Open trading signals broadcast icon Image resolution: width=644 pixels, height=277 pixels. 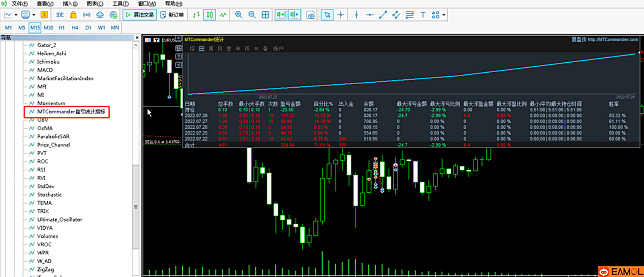[x=86, y=15]
